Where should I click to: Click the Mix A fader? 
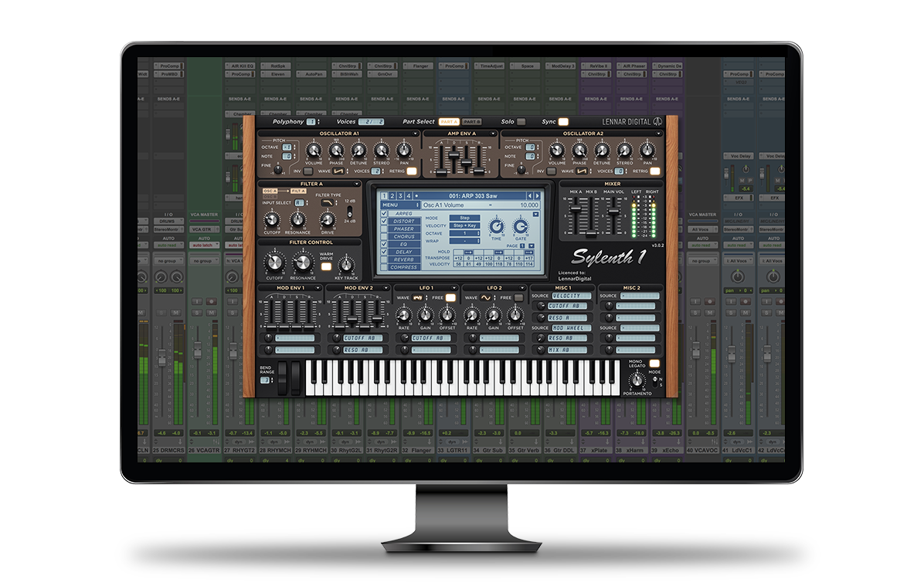click(576, 208)
